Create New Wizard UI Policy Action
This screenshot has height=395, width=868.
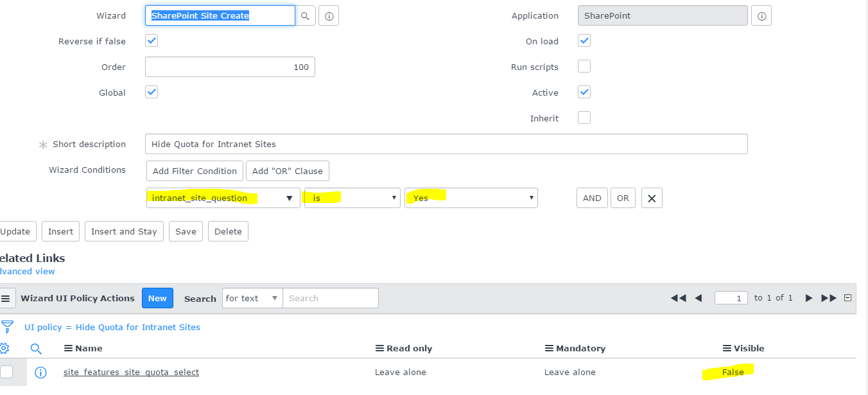[157, 298]
